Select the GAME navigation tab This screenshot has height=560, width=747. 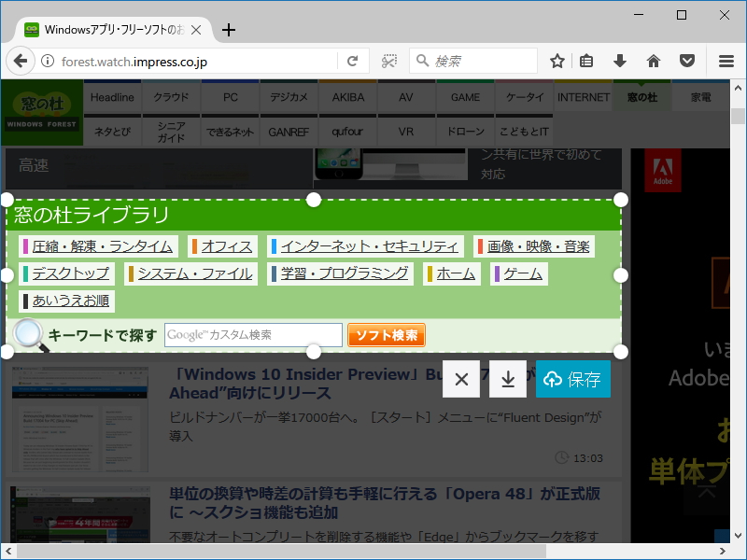(464, 95)
